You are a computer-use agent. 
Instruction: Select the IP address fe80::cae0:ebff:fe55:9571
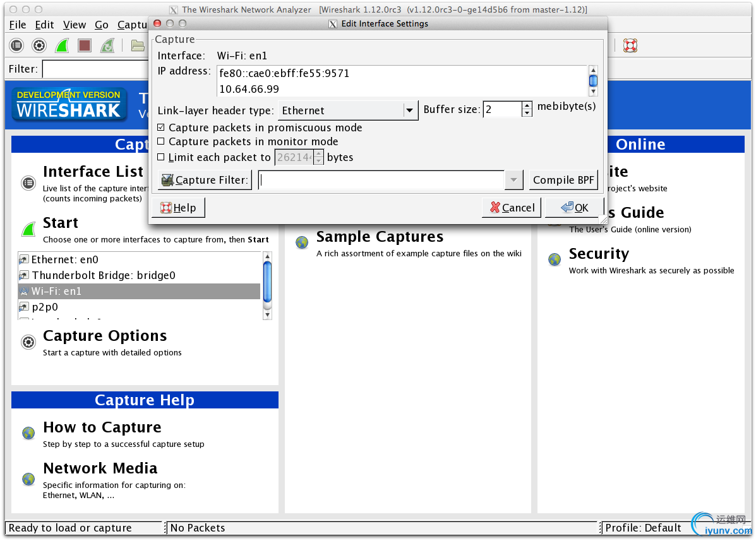[284, 73]
